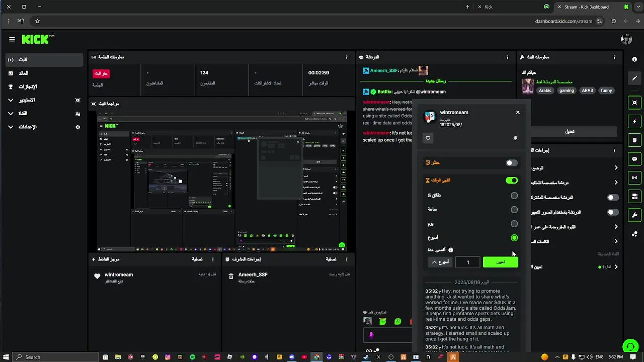Open the Stream item in the sidebar
Screen dimensions: 644x362
44,60
